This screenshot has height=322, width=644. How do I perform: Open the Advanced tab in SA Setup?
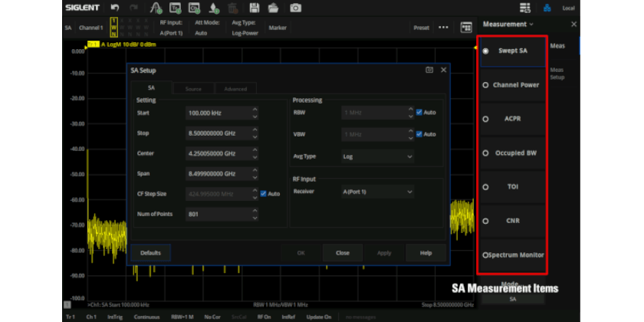click(235, 89)
